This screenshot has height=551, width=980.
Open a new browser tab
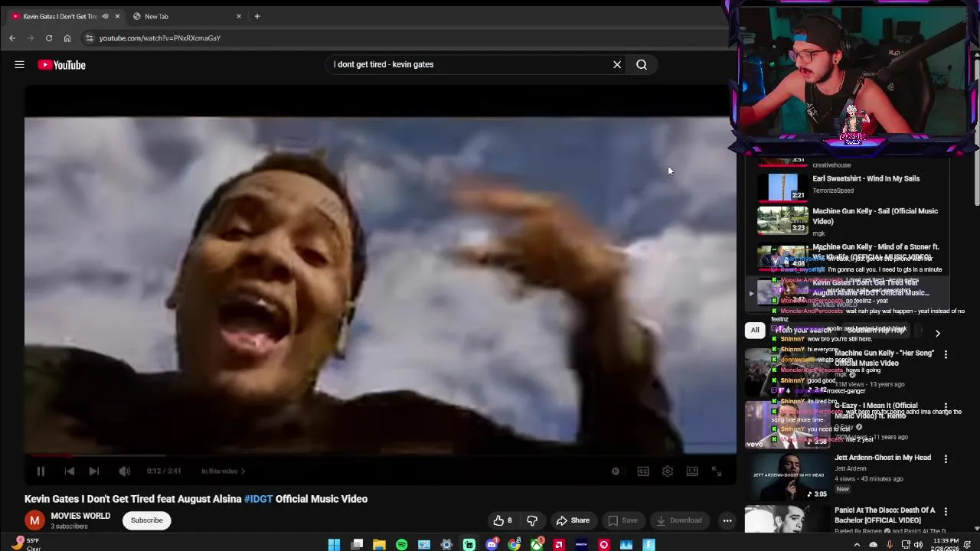tap(257, 16)
